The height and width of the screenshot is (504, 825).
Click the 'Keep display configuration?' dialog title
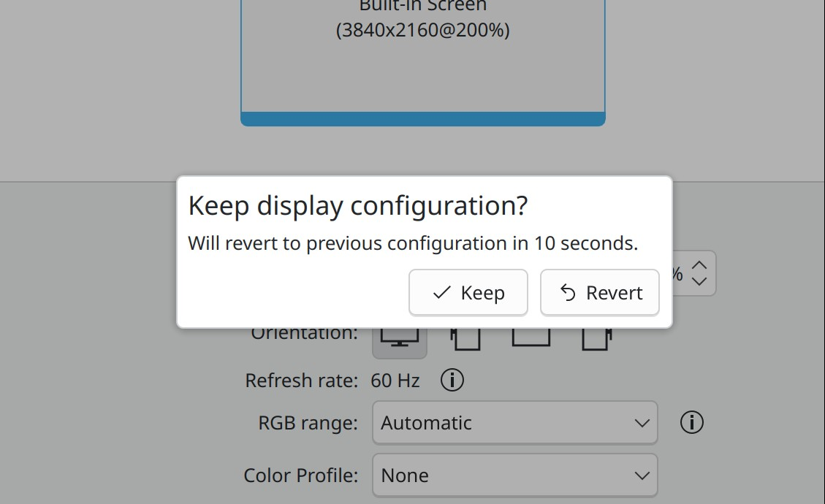click(x=358, y=206)
